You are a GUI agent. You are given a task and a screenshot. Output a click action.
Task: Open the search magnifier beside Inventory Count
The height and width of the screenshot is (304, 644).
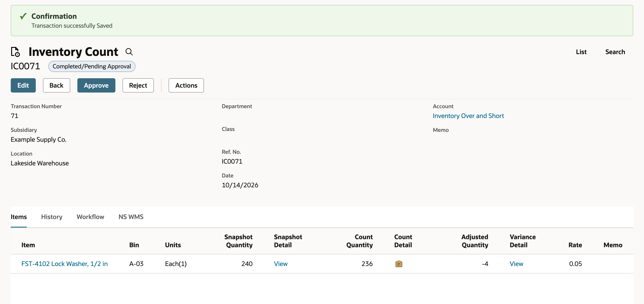point(129,52)
